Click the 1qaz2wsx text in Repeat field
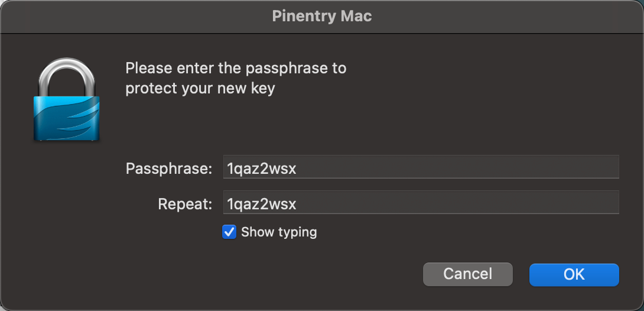 (262, 204)
